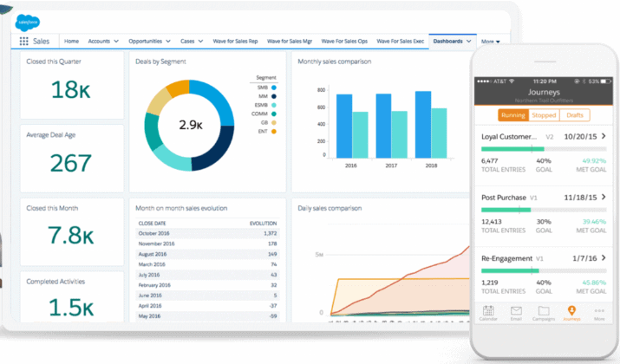Screen dimensions: 620x364
Task: Open Loyal Customer journey chevron
Action: click(604, 136)
